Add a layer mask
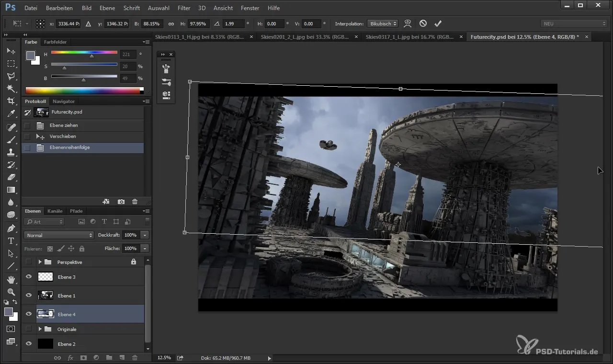The image size is (613, 364). pyautogui.click(x=83, y=357)
